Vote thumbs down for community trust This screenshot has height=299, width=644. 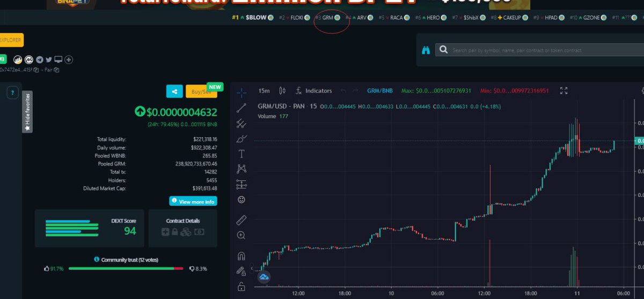(x=192, y=268)
